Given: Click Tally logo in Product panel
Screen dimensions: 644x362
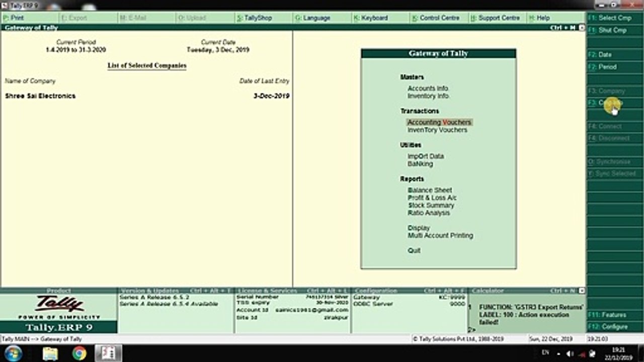Looking at the screenshot, I should tap(59, 304).
